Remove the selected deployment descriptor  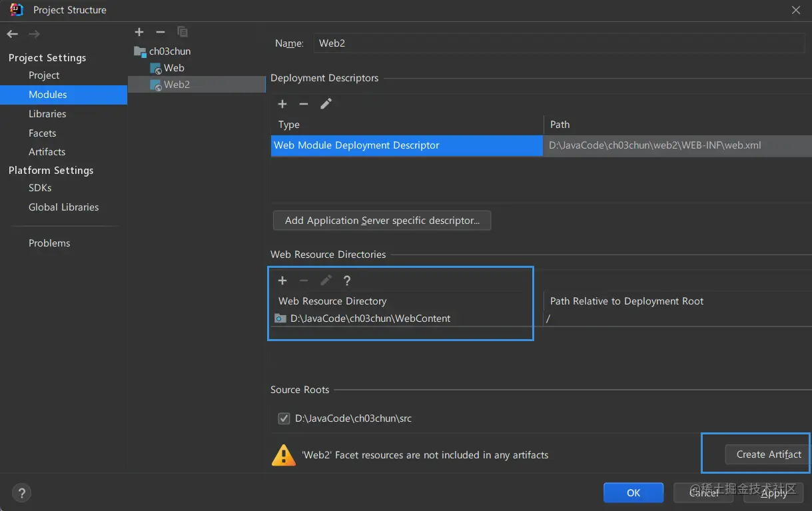click(304, 104)
